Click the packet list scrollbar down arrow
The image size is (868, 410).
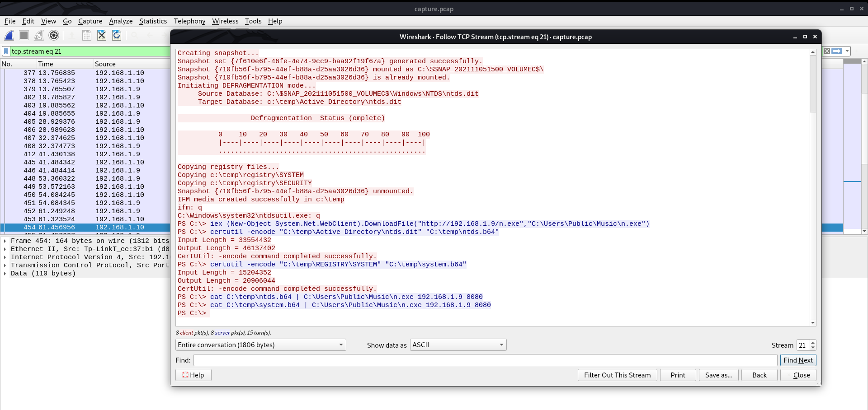pyautogui.click(x=864, y=231)
